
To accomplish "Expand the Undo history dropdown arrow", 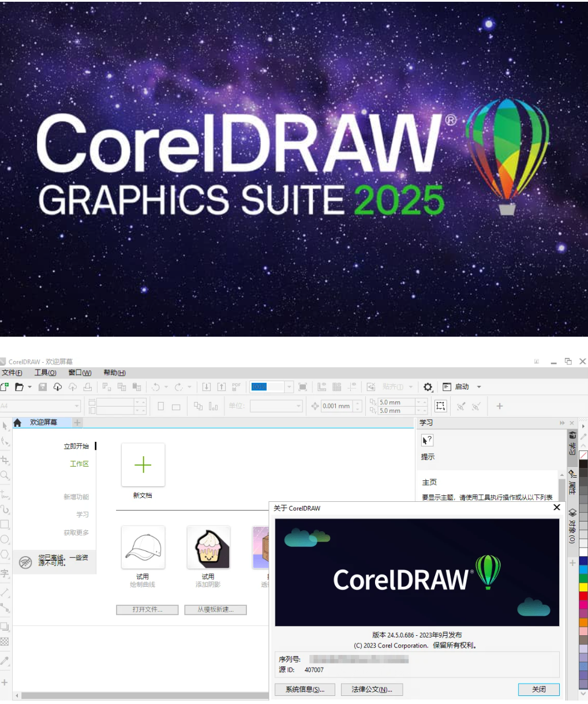I will click(x=166, y=387).
